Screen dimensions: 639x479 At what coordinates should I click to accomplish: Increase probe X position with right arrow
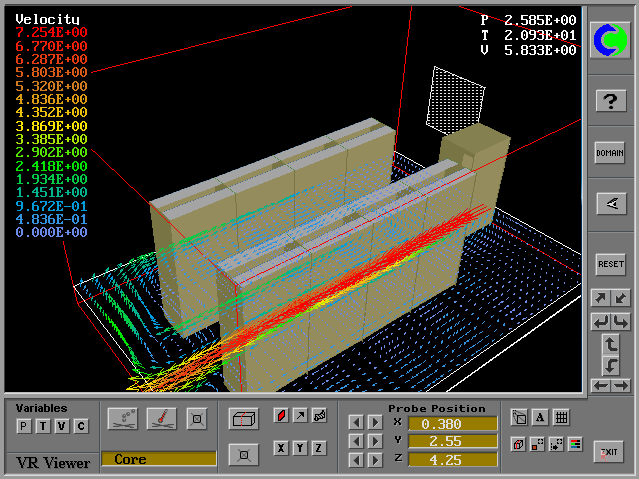click(x=375, y=423)
